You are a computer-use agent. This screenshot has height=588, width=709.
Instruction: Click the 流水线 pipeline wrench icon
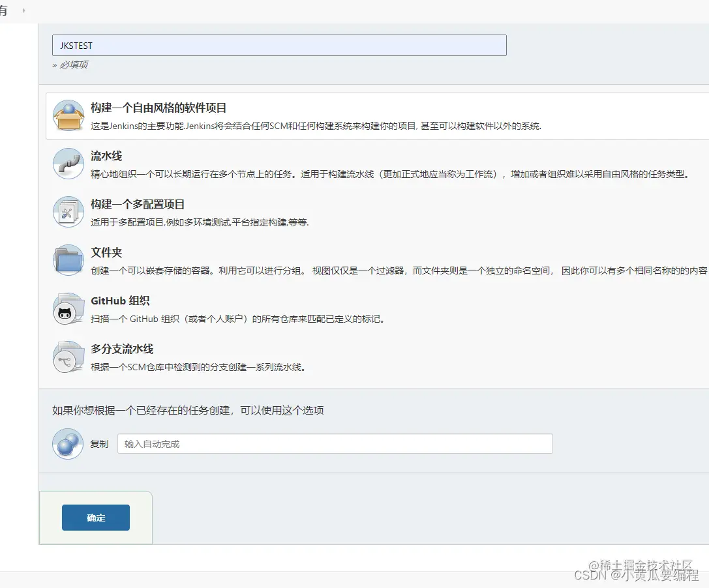click(68, 163)
